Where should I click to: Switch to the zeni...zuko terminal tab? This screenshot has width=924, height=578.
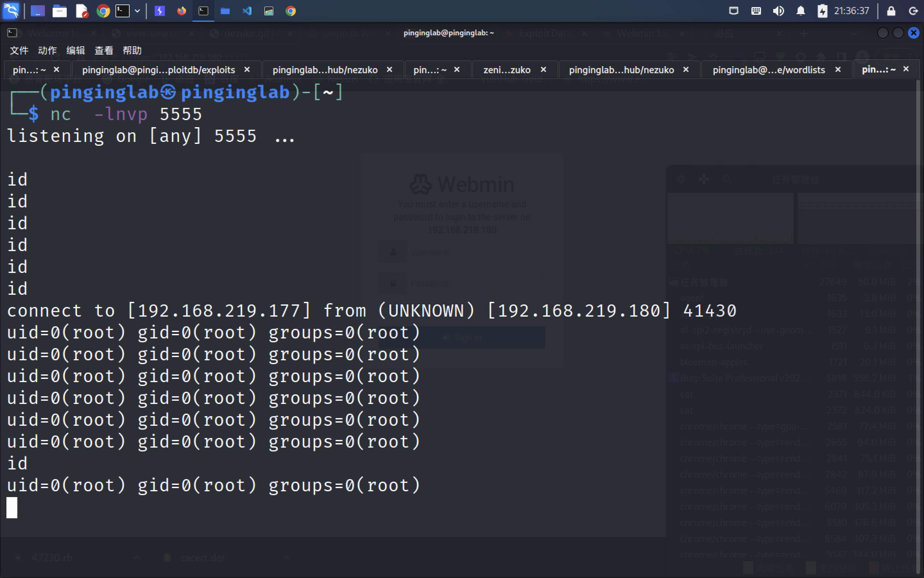507,70
